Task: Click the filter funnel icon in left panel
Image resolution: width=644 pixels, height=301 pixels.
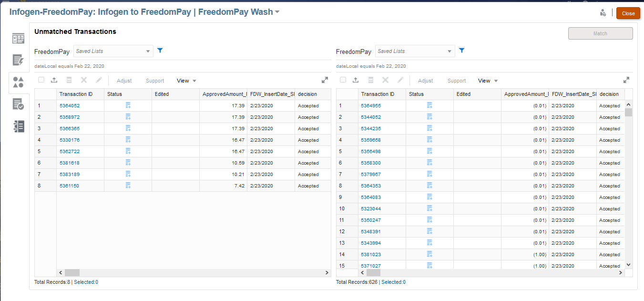Action: (160, 51)
